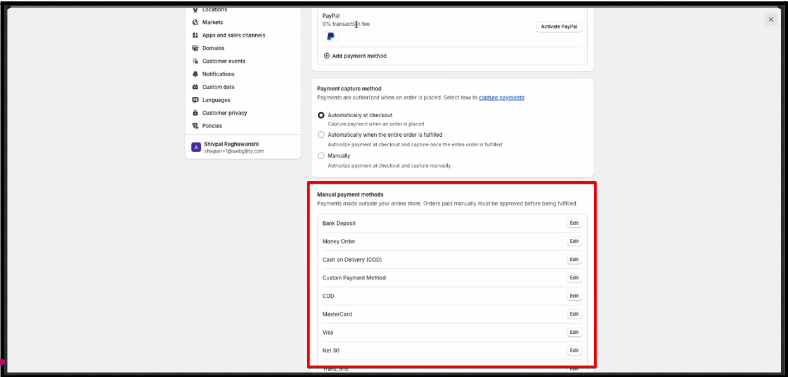The image size is (788, 377).
Task: Click the Money Order row label
Action: [x=339, y=241]
